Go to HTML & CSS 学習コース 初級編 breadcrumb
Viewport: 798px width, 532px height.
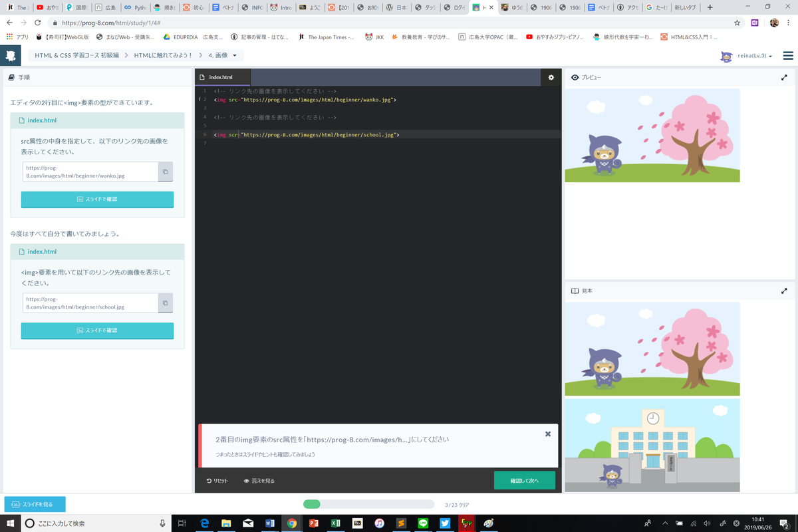coord(77,55)
